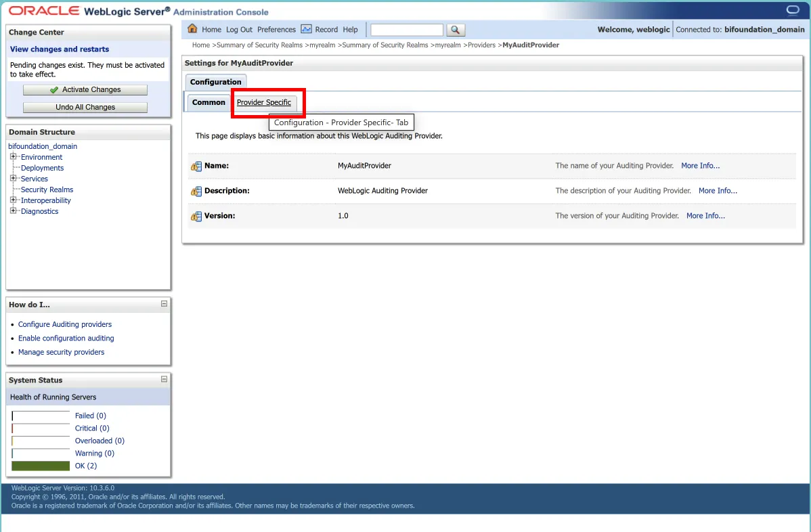Viewport: 811px width, 532px height.
Task: Click the Oracle ring logo at top right
Action: click(x=792, y=10)
